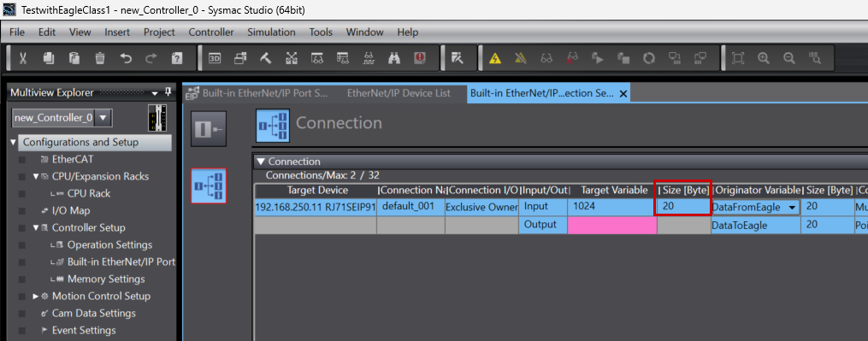This screenshot has width=868, height=341.
Task: Select the highlighted Connection sidebar icon
Action: [x=209, y=185]
